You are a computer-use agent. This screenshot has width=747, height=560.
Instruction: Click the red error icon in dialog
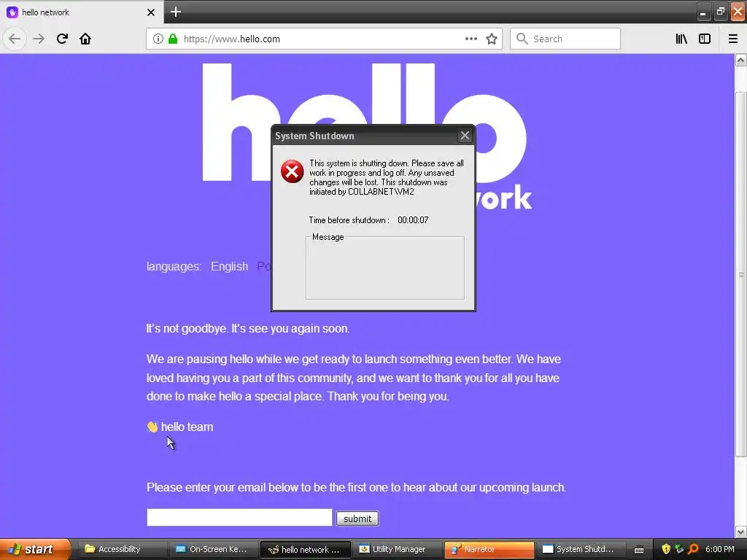292,171
